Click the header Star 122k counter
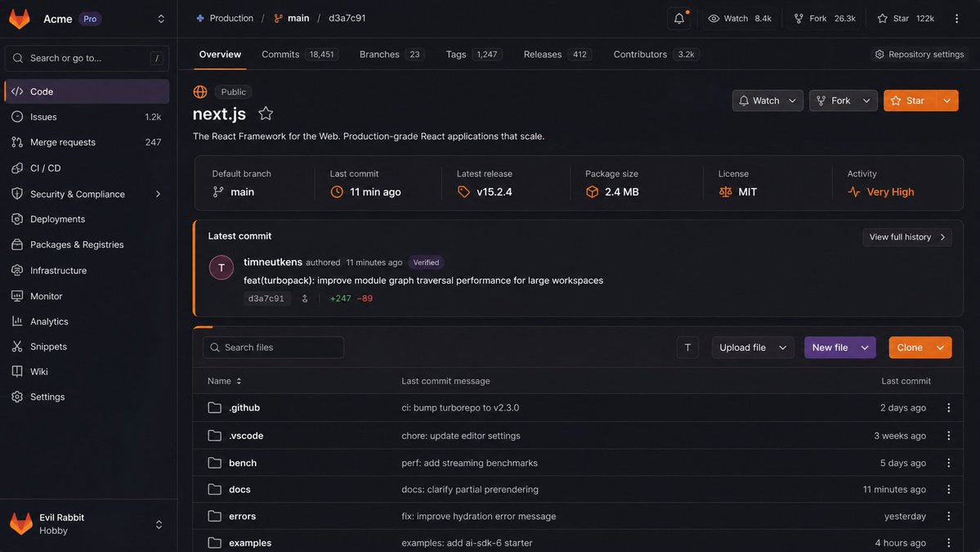Image resolution: width=980 pixels, height=552 pixels. tap(906, 19)
